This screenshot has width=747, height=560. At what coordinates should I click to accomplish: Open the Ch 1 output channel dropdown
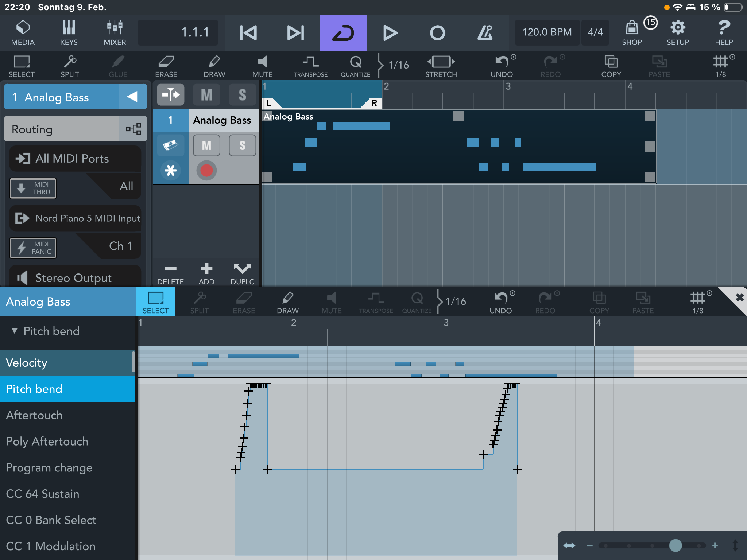click(113, 246)
